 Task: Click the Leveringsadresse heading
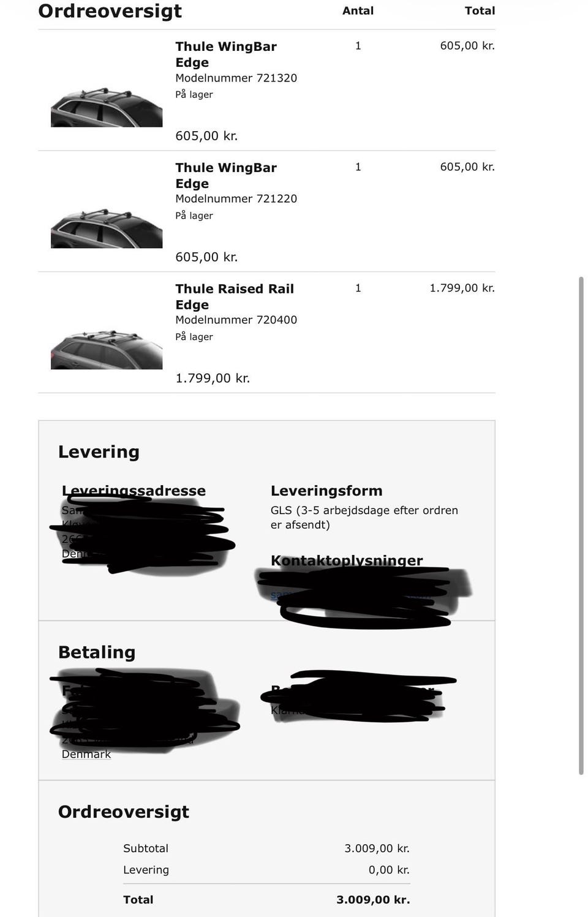[134, 491]
